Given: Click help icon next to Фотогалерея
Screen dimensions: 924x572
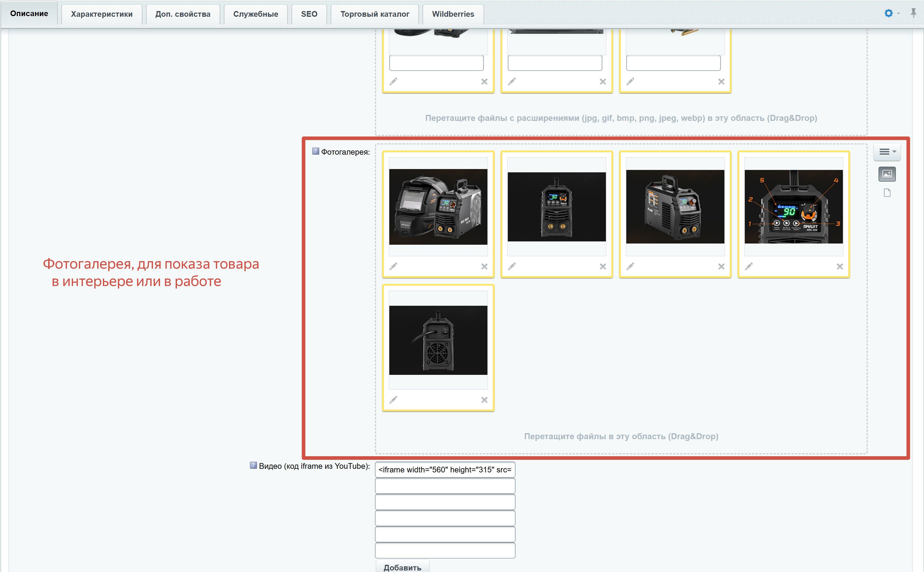Looking at the screenshot, I should pos(315,151).
